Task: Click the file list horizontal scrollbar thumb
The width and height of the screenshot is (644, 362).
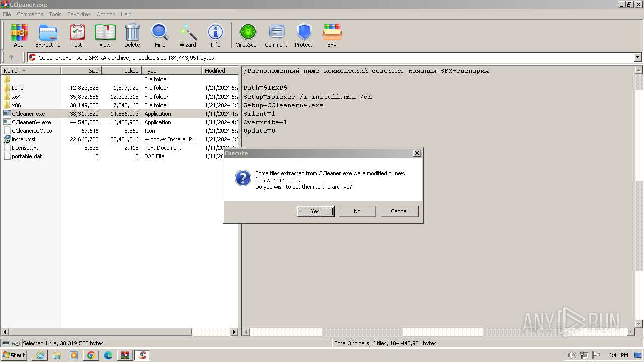Action: (x=100, y=332)
